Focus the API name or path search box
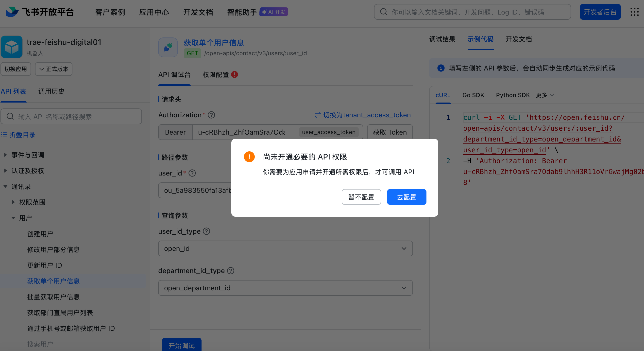The image size is (644, 351). [x=71, y=116]
